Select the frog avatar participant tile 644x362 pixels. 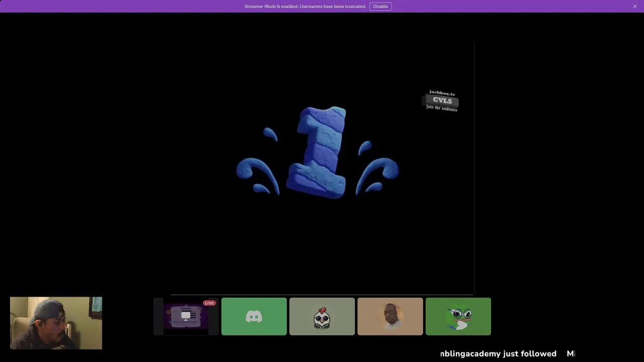coord(458,316)
